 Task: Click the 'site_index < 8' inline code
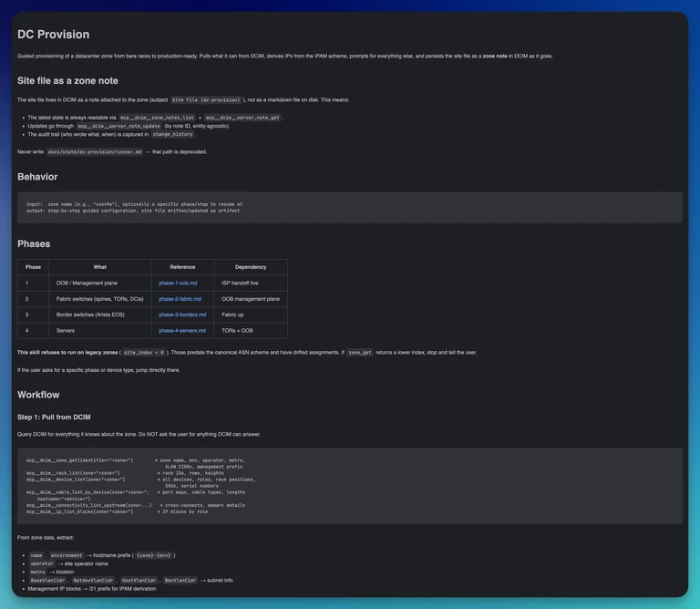pos(144,353)
